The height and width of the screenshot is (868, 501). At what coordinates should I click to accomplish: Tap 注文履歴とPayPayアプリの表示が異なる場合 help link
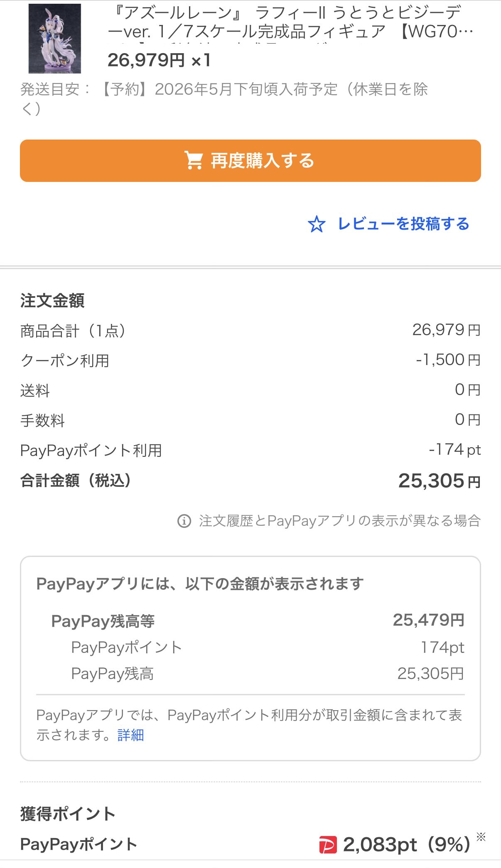point(339,521)
